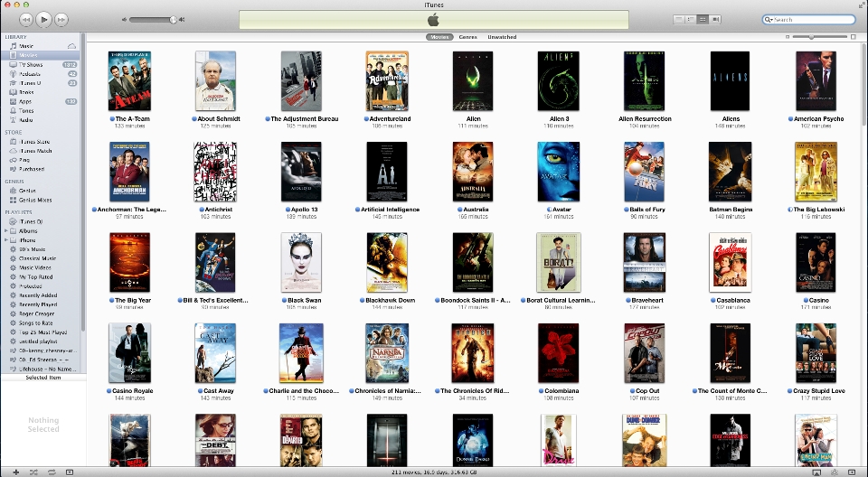Select the American Psycho poster
The image size is (868, 477).
(816, 81)
